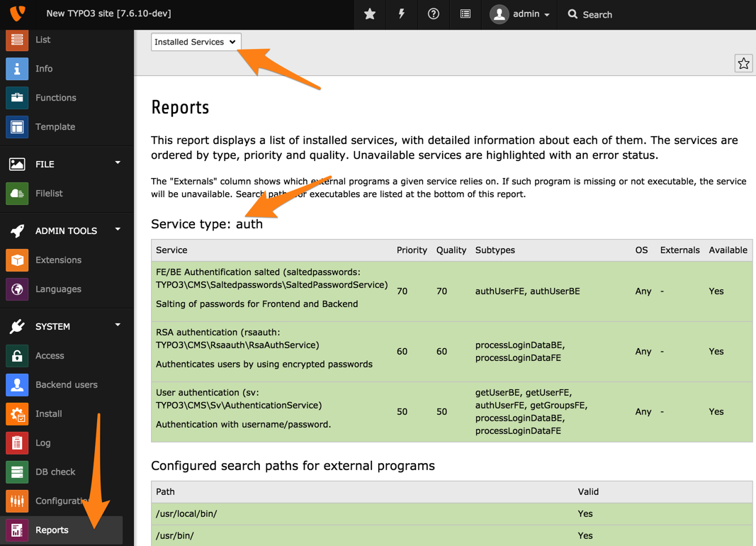
Task: Click the Install module icon
Action: [17, 414]
